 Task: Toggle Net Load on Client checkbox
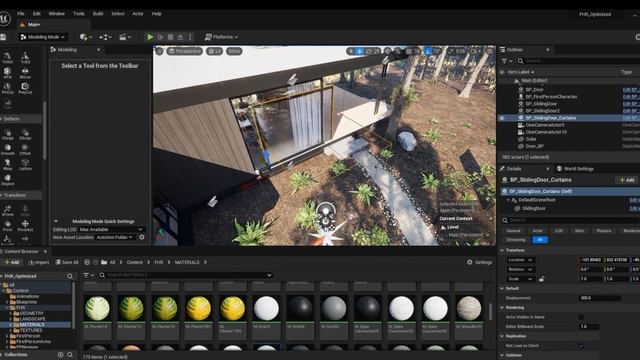(x=581, y=346)
